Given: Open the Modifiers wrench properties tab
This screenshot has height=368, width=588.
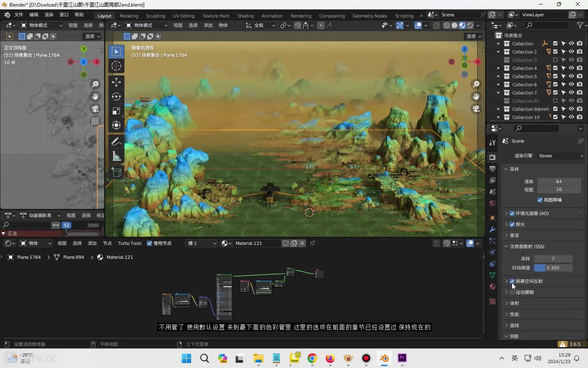Looking at the screenshot, I should 492,229.
